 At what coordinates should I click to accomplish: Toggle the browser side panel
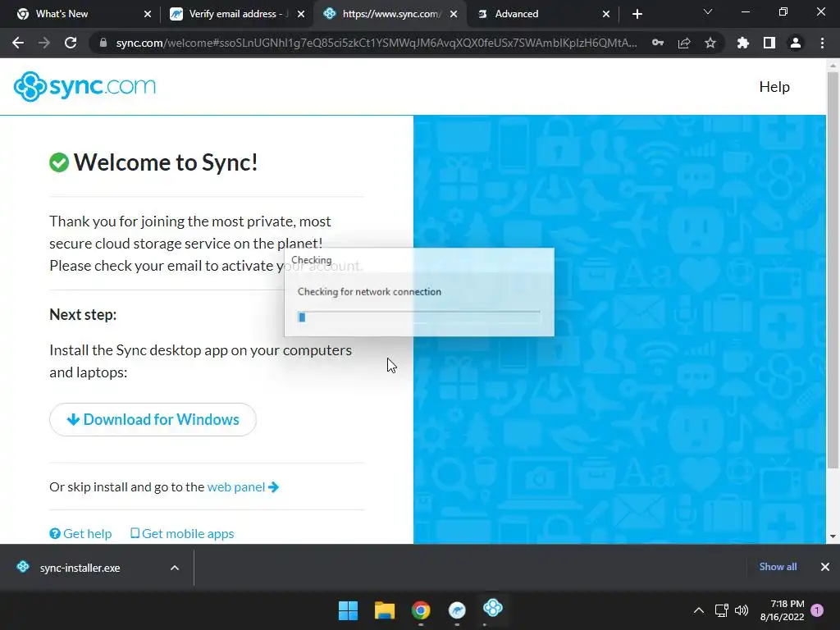tap(769, 43)
